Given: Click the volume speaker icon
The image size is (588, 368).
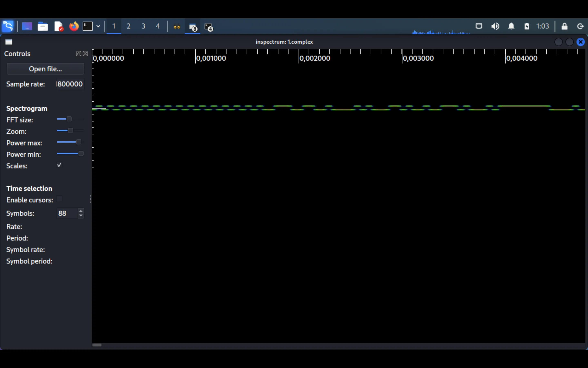Looking at the screenshot, I should [495, 26].
